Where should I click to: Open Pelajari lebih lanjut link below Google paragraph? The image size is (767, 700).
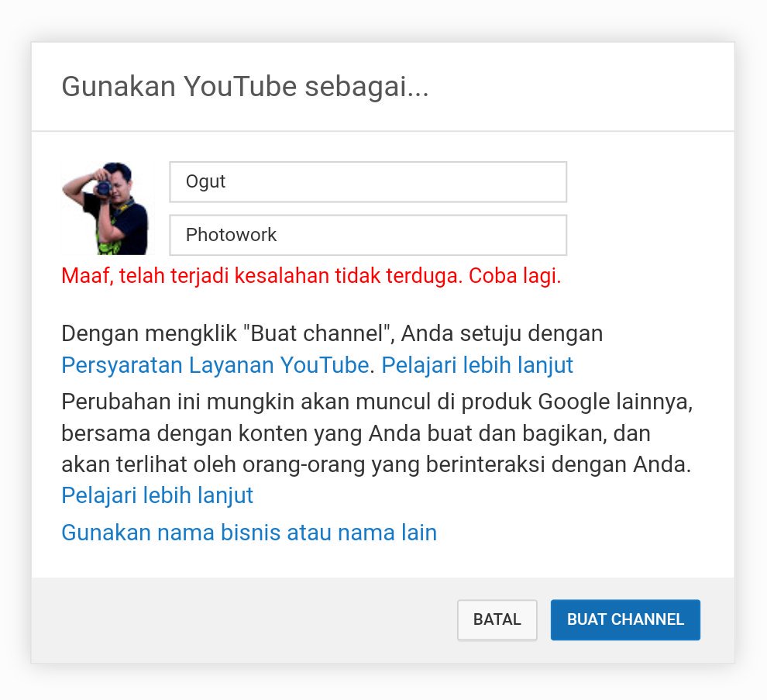pyautogui.click(x=157, y=495)
